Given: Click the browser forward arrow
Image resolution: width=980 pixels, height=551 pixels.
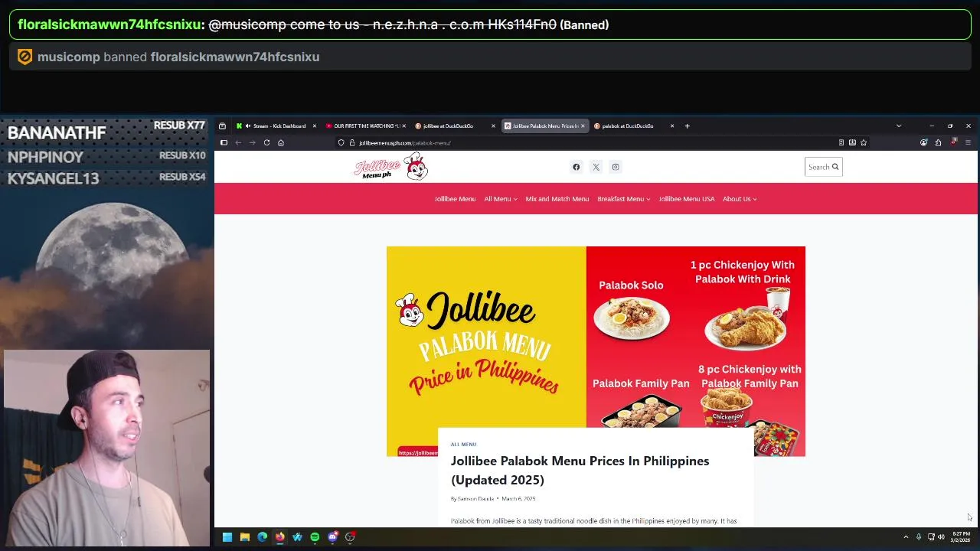Looking at the screenshot, I should coord(252,142).
